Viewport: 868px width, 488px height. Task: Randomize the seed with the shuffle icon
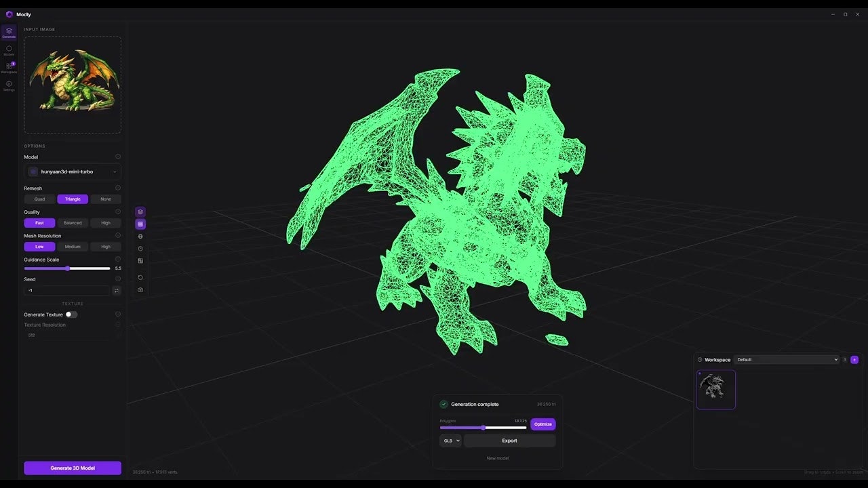point(117,290)
